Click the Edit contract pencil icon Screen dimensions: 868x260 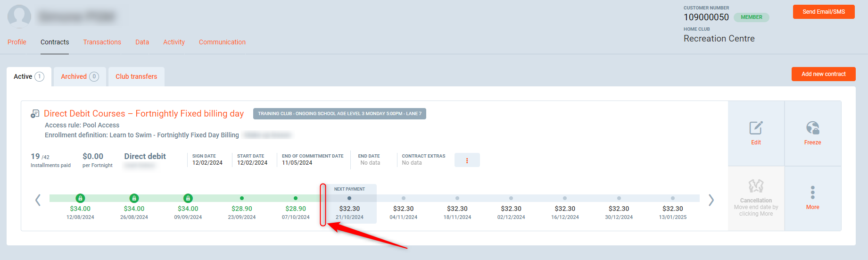pyautogui.click(x=756, y=128)
